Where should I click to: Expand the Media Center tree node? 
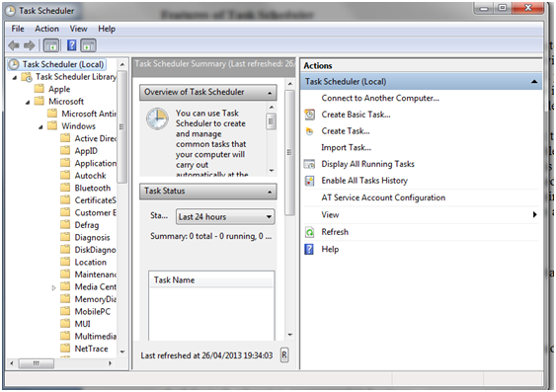54,287
